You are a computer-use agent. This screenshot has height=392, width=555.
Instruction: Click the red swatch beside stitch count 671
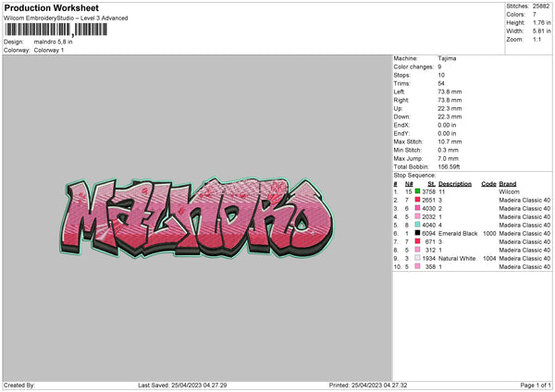tap(417, 241)
